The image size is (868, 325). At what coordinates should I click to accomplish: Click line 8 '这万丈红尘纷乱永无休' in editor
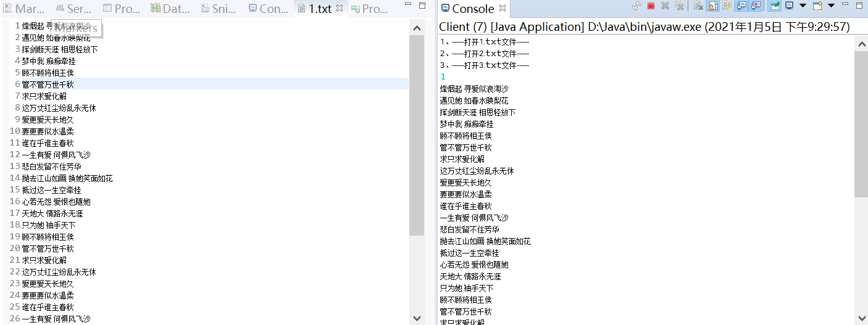click(59, 108)
